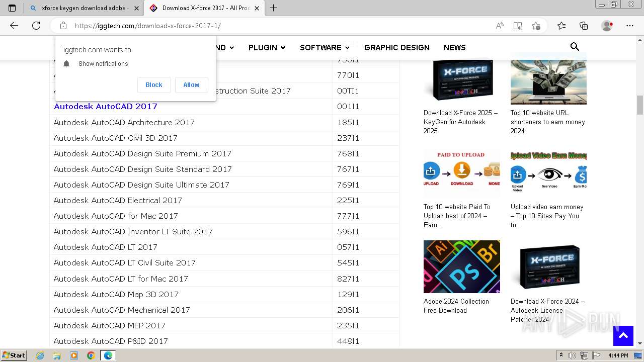Screen dimensions: 644x362
Task: Open media player icon in taskbar
Action: pos(74,355)
